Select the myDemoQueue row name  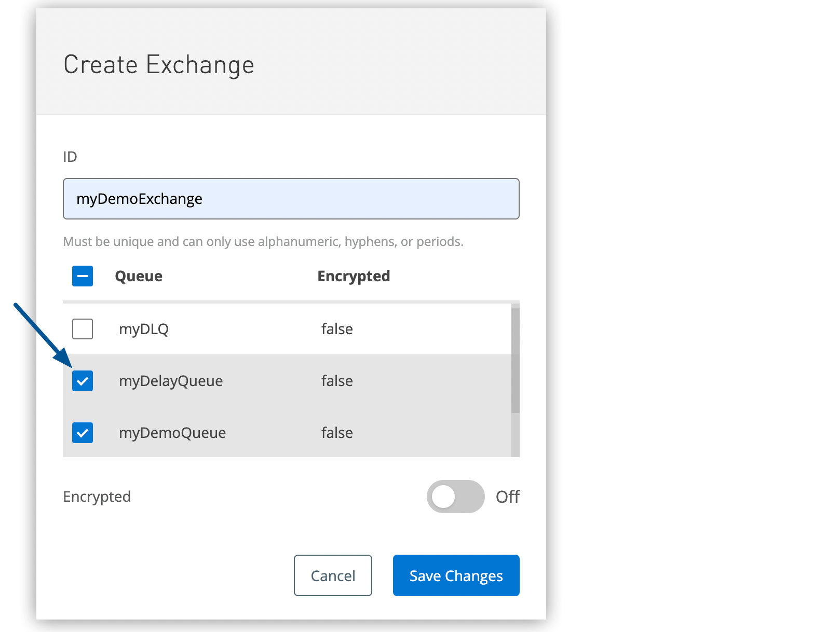[x=172, y=433]
